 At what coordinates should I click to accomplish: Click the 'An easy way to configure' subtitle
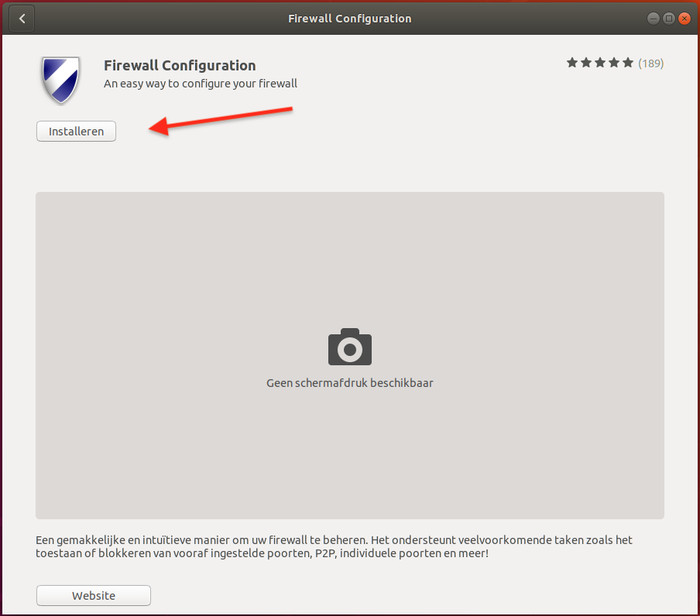click(201, 84)
